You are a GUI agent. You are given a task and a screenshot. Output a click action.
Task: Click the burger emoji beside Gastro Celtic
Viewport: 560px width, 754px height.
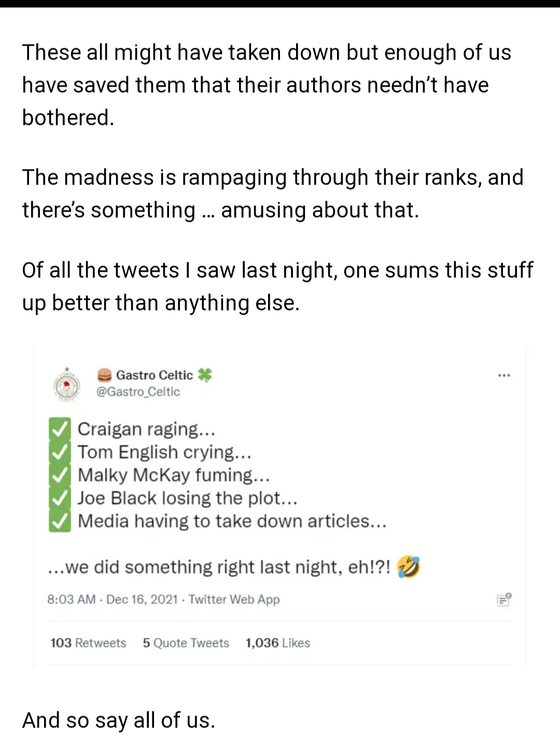pyautogui.click(x=104, y=375)
